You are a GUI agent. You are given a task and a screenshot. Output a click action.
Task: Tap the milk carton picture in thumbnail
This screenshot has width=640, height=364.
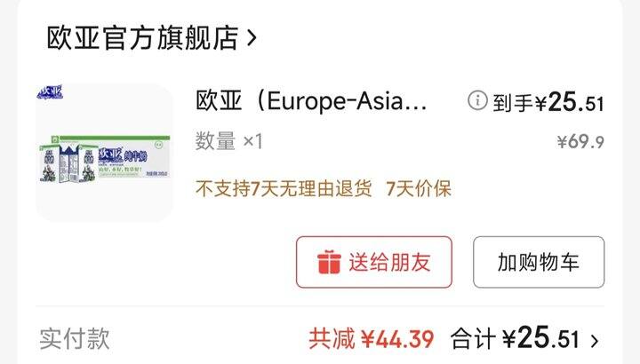coord(68,163)
